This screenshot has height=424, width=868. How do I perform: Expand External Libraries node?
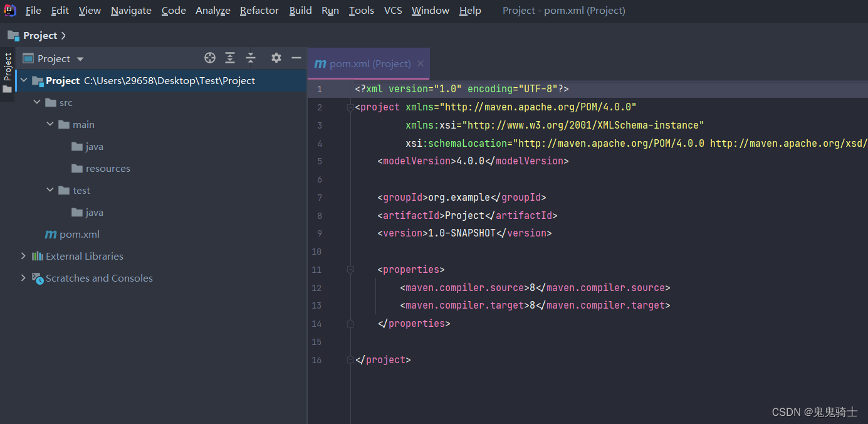coord(23,256)
